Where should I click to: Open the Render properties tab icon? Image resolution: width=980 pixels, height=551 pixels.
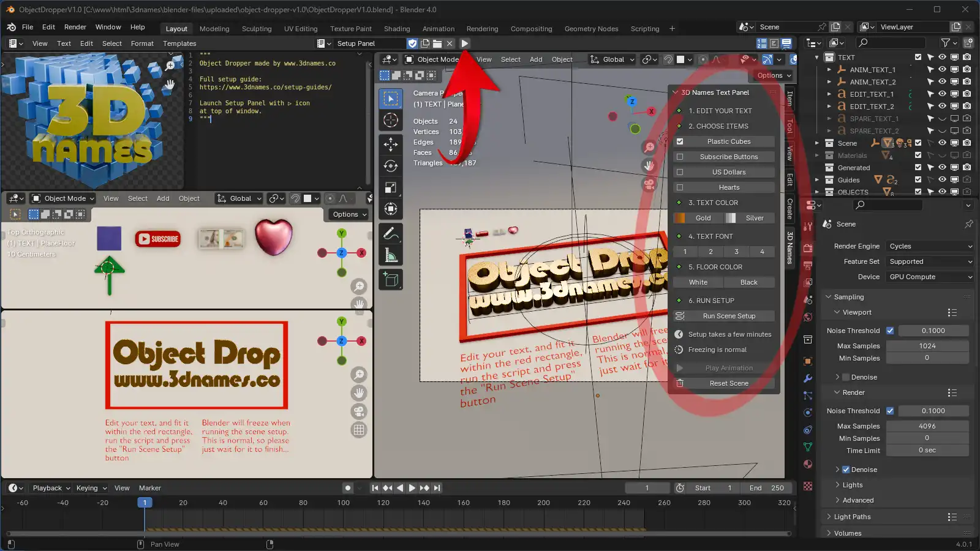pos(808,249)
